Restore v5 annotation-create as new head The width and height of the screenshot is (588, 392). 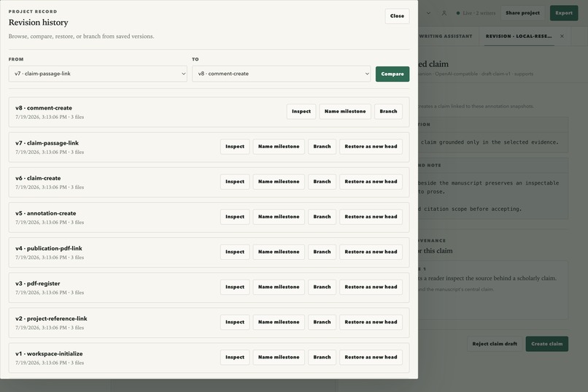pyautogui.click(x=371, y=217)
